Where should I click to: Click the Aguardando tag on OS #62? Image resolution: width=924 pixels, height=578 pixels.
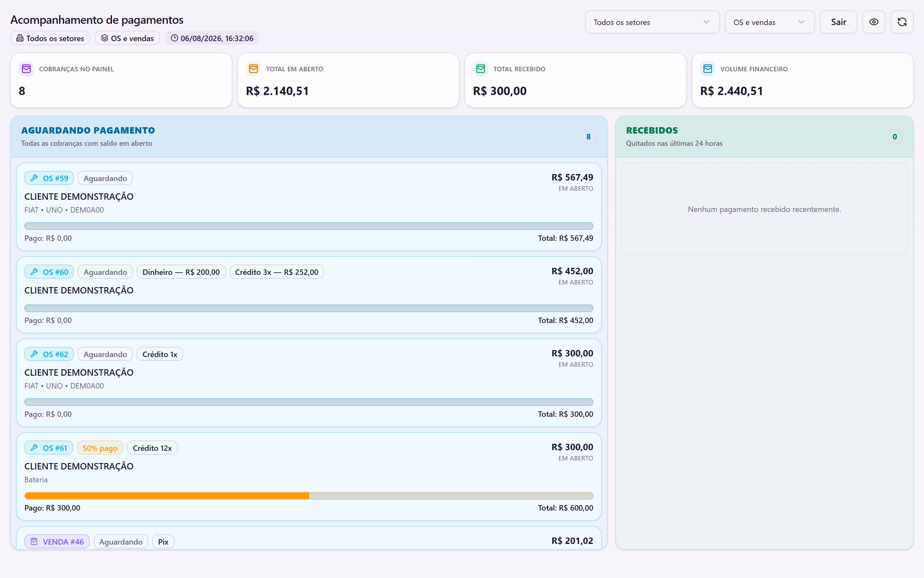point(105,354)
